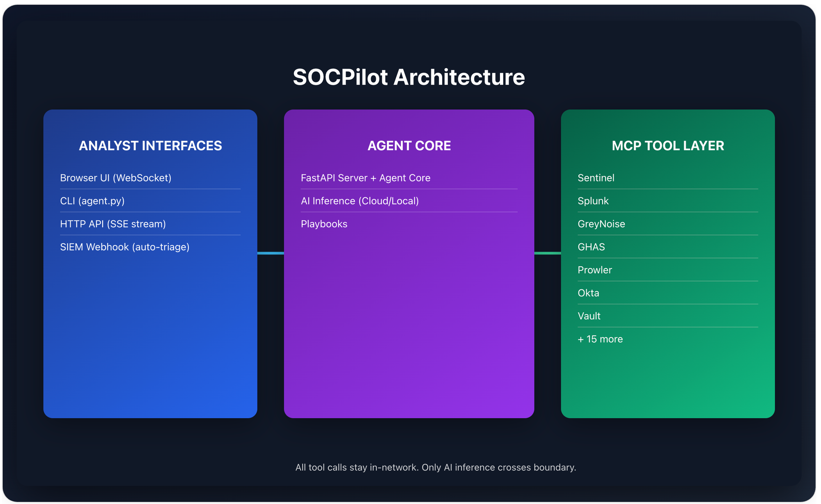
Task: Click Browser UI (WebSocket) entry
Action: click(116, 178)
